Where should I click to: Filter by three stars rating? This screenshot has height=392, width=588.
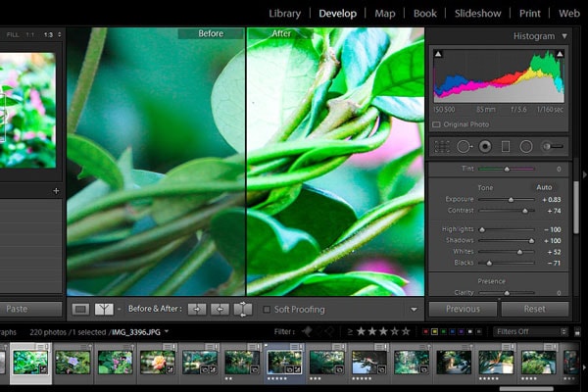pos(383,331)
